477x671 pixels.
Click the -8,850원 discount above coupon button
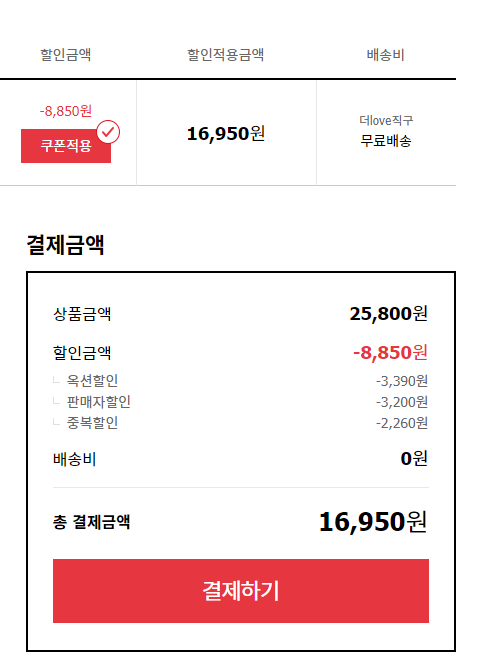tap(65, 111)
